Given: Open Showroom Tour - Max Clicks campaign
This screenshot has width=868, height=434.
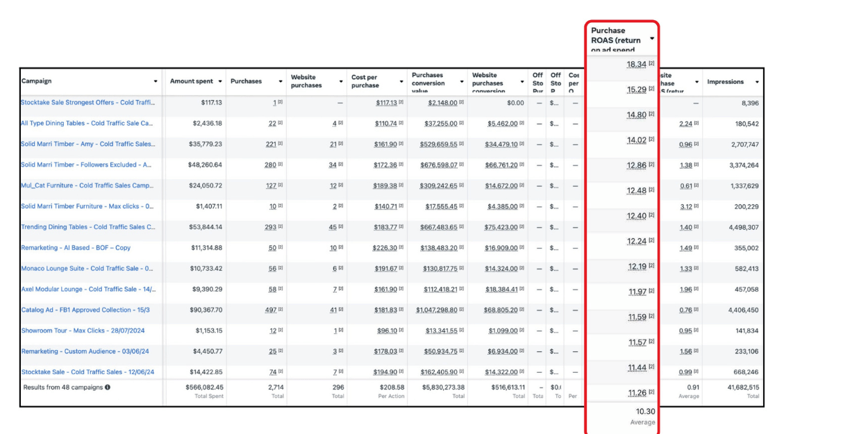Looking at the screenshot, I should [83, 331].
